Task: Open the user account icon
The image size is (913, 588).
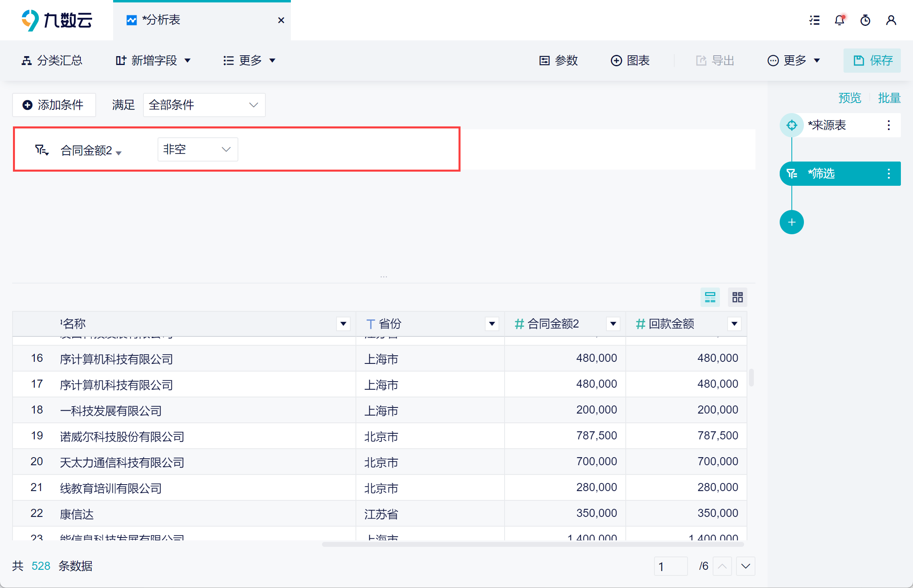Action: click(x=891, y=20)
